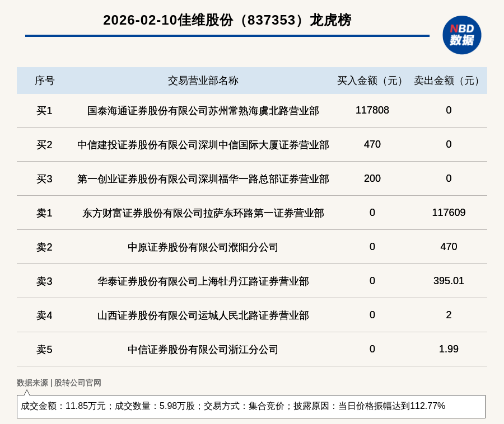The image size is (504, 424).
Task: Select 中原证券股份有限公司濮阳分公司 entry
Action: pyautogui.click(x=203, y=247)
